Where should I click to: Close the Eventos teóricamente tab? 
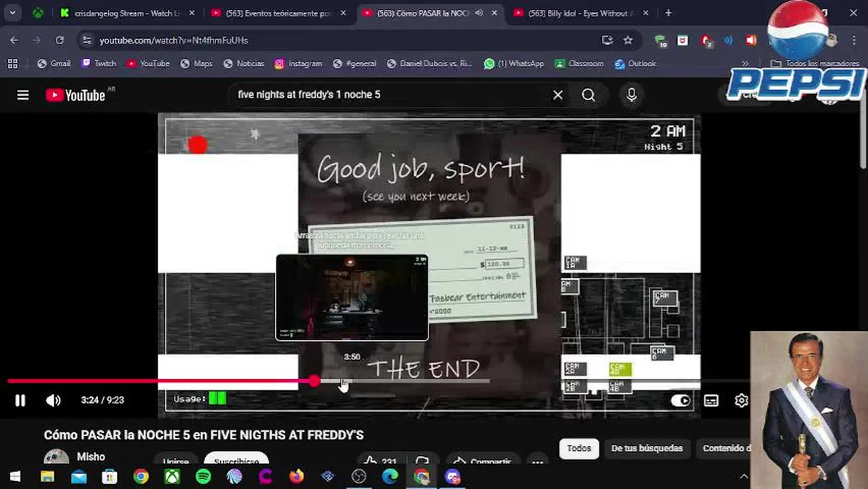point(343,13)
